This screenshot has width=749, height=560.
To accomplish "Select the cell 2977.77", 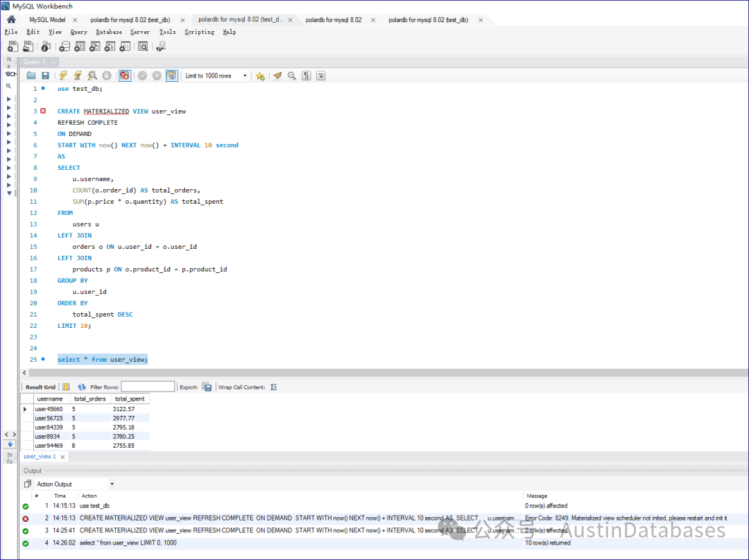I will click(x=130, y=418).
